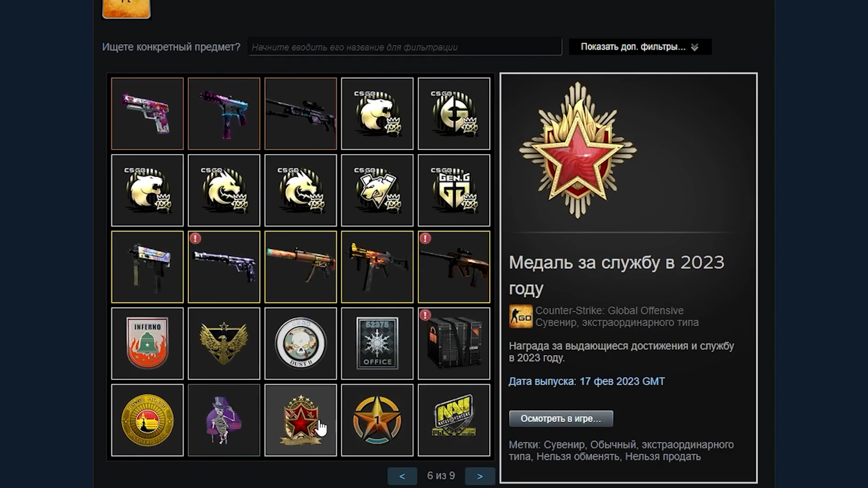Select the Inferno map pin item

point(147,343)
